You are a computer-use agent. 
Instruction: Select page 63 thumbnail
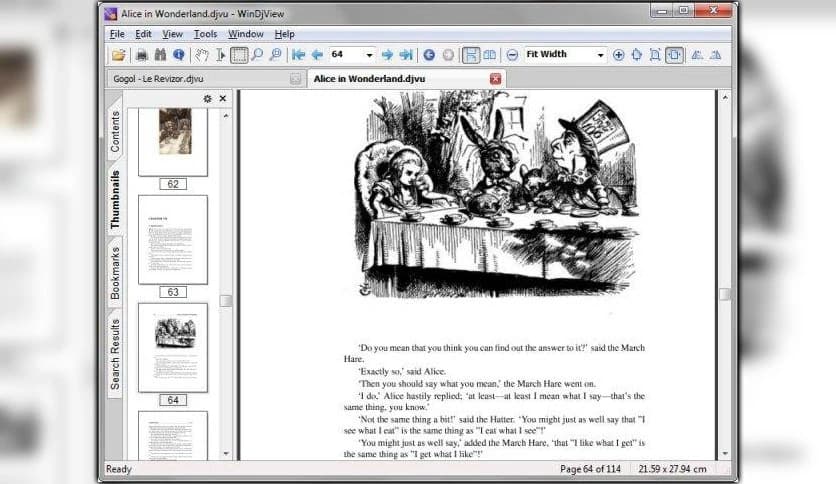[173, 240]
